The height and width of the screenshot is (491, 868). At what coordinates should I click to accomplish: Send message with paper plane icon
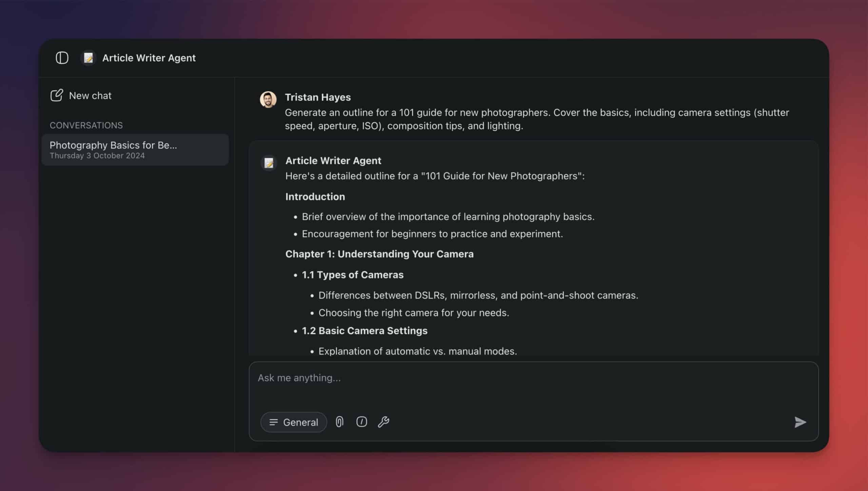pos(800,422)
